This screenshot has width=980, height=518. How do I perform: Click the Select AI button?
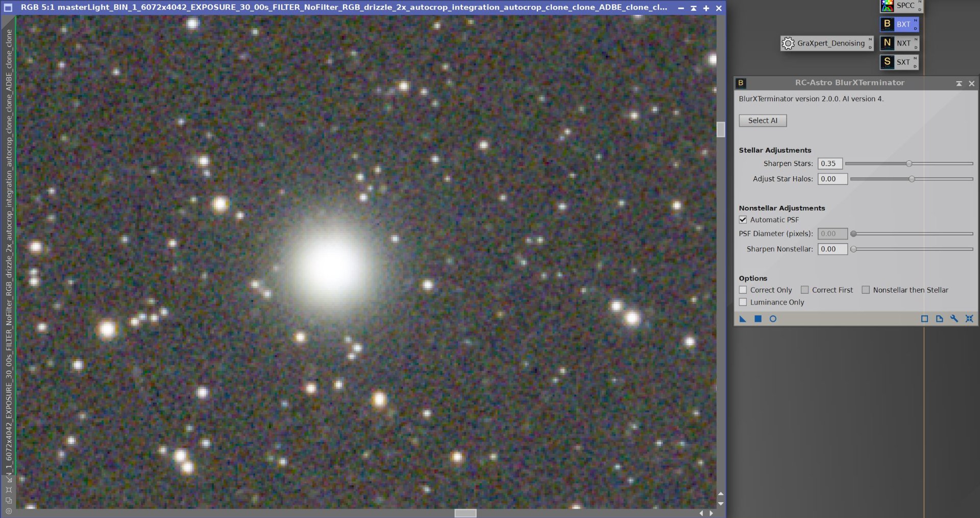(x=763, y=121)
